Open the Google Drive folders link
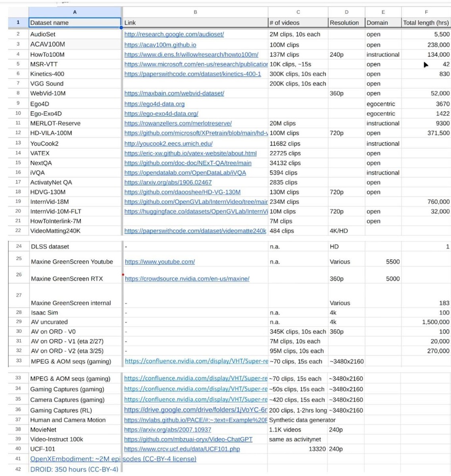Screen dimensions: 451x476 (196, 410)
